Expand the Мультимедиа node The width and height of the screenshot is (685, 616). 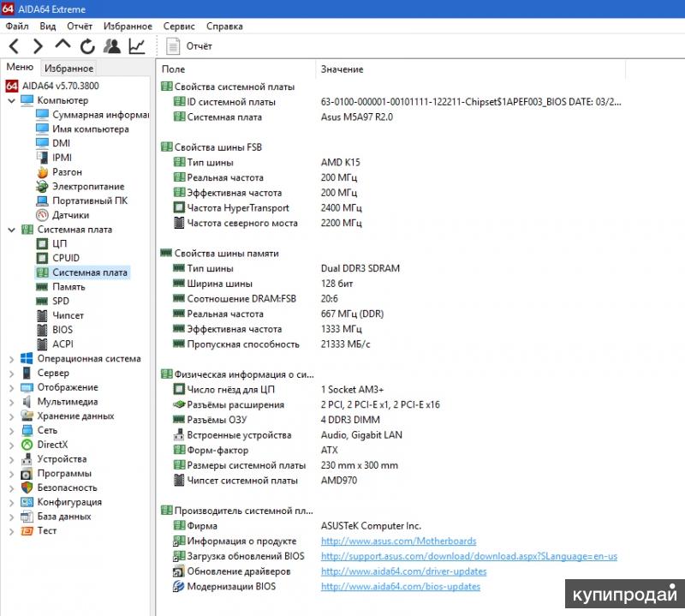(x=12, y=402)
